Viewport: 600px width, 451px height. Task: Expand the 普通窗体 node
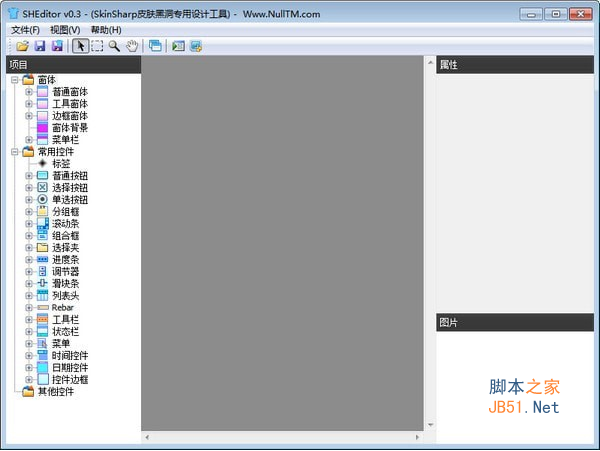tap(29, 92)
